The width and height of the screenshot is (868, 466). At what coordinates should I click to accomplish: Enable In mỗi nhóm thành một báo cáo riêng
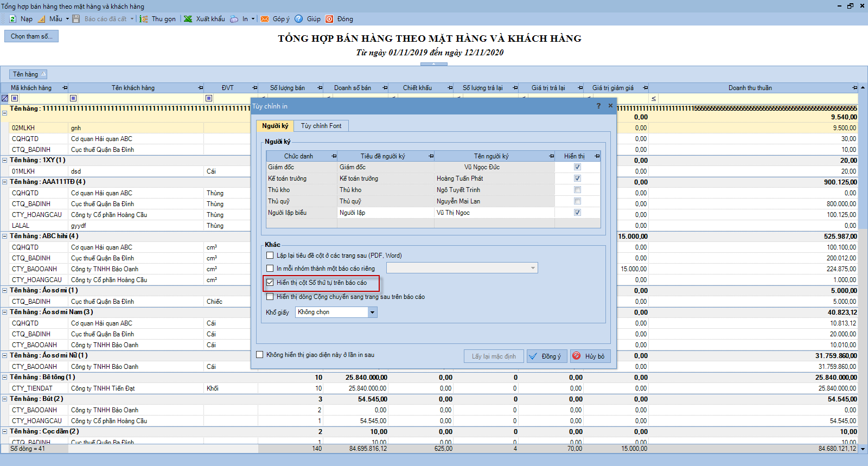coord(270,268)
